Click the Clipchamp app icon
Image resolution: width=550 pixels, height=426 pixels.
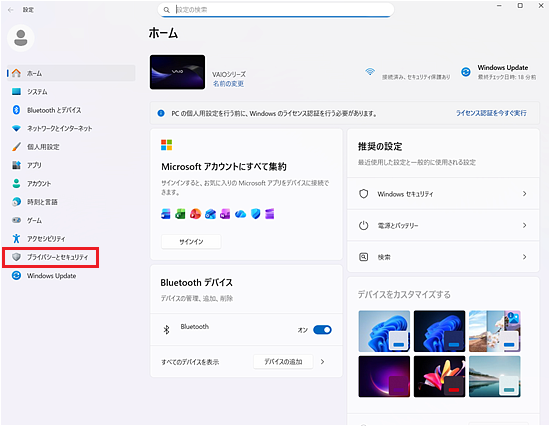click(x=270, y=214)
